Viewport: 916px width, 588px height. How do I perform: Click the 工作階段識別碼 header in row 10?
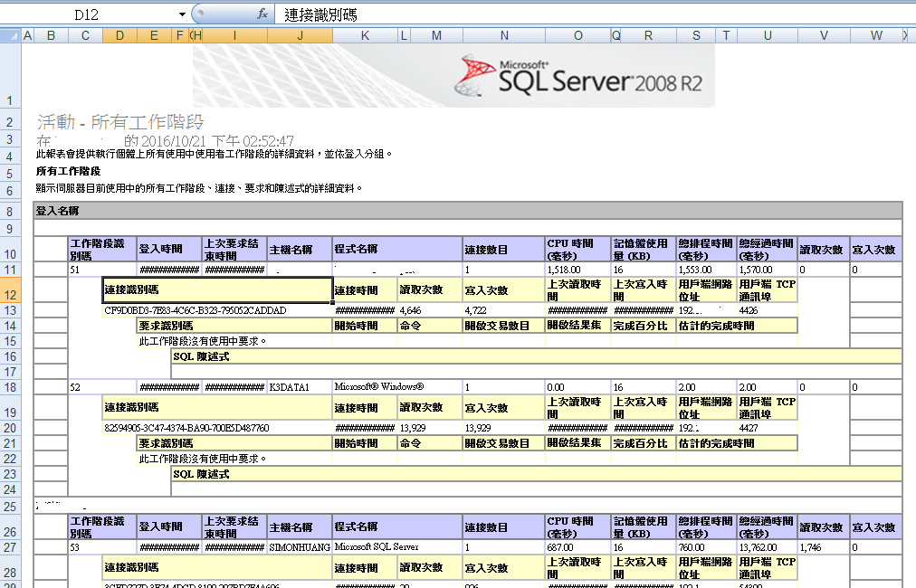(102, 250)
